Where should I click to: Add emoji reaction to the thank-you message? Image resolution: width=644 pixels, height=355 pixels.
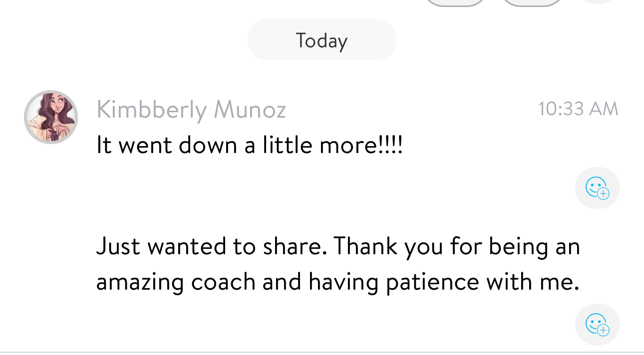[x=597, y=325]
